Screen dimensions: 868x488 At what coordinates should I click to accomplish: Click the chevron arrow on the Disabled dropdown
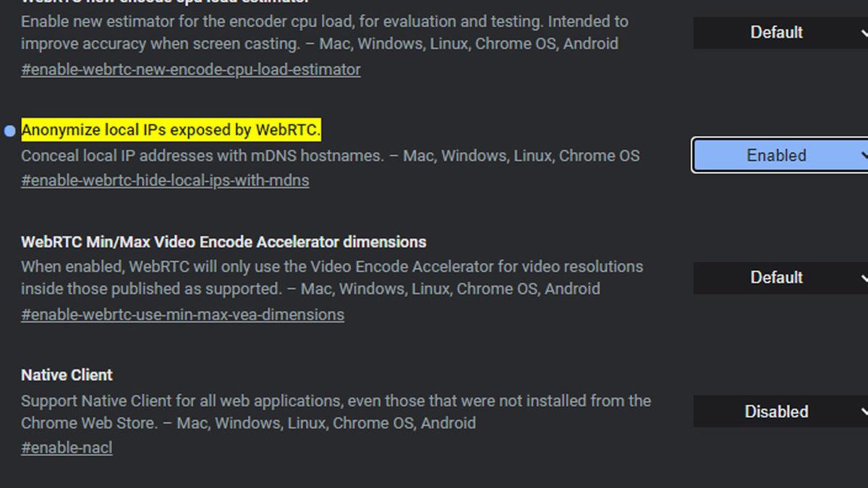coord(864,411)
